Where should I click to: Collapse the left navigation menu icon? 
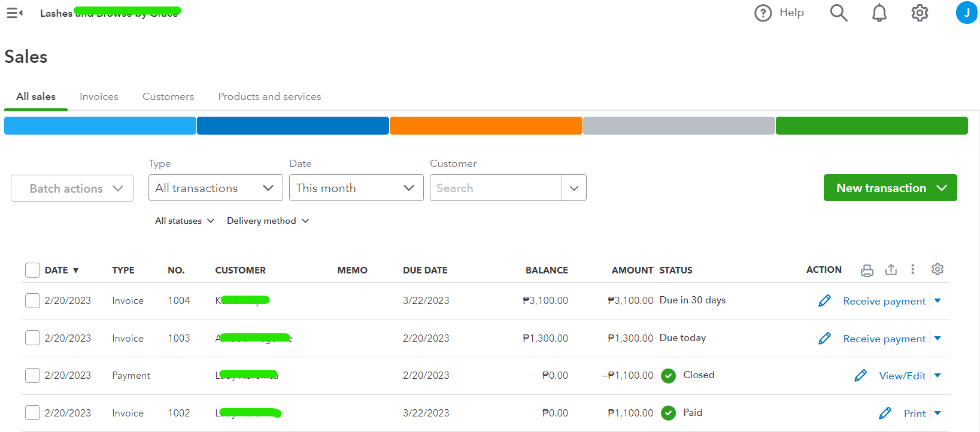click(x=14, y=13)
